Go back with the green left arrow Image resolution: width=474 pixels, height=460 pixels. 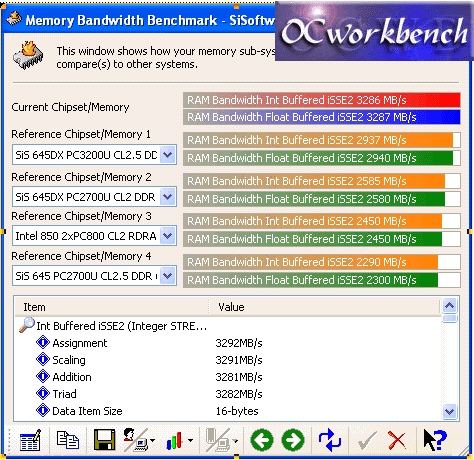pos(262,441)
